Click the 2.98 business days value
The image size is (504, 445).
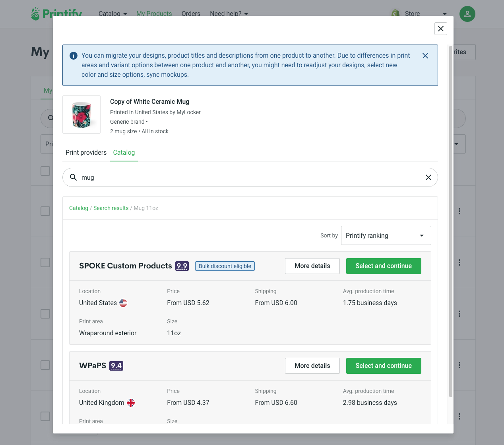(x=370, y=403)
